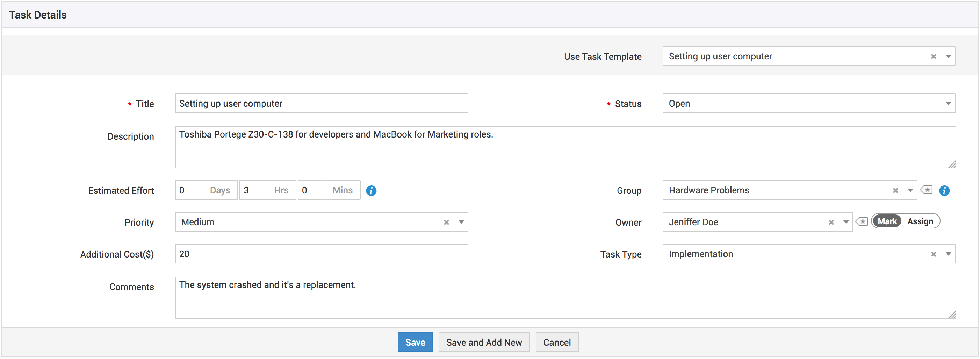The height and width of the screenshot is (359, 980).
Task: Clear Jeniffer Doe from Owner field
Action: (831, 222)
